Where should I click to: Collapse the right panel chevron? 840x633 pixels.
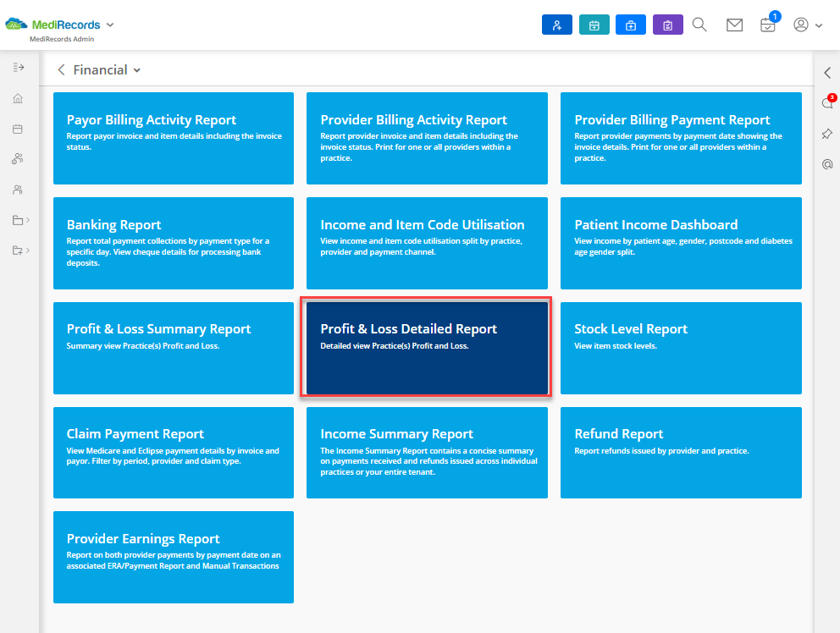[827, 73]
